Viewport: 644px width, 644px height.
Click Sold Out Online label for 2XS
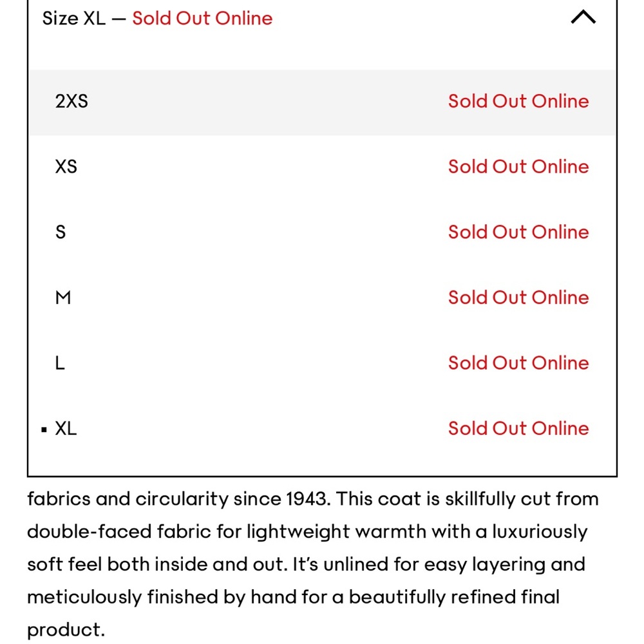tap(518, 101)
